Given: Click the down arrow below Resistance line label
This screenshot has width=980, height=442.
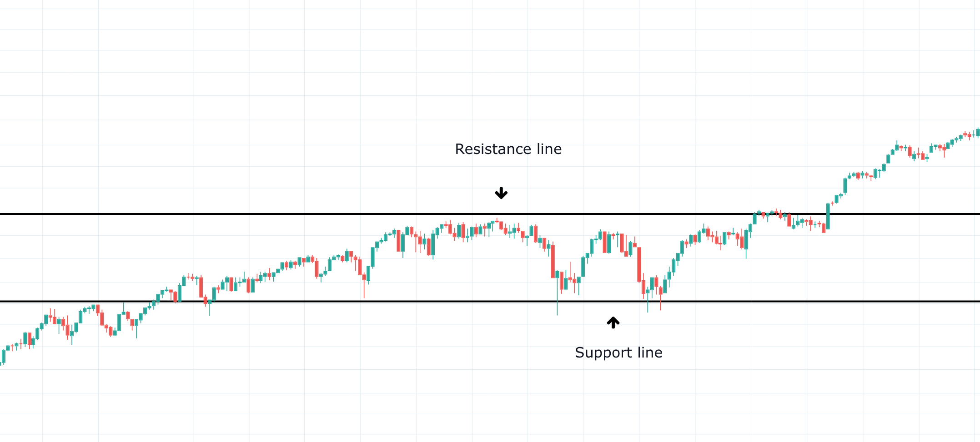Looking at the screenshot, I should (x=501, y=193).
